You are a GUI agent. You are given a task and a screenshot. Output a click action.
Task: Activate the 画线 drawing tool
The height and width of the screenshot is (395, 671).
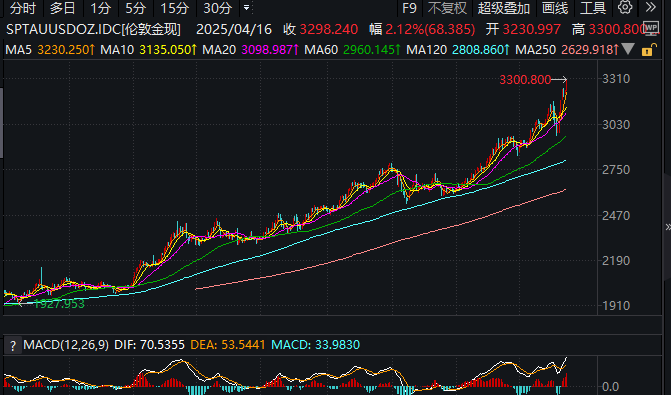[555, 8]
